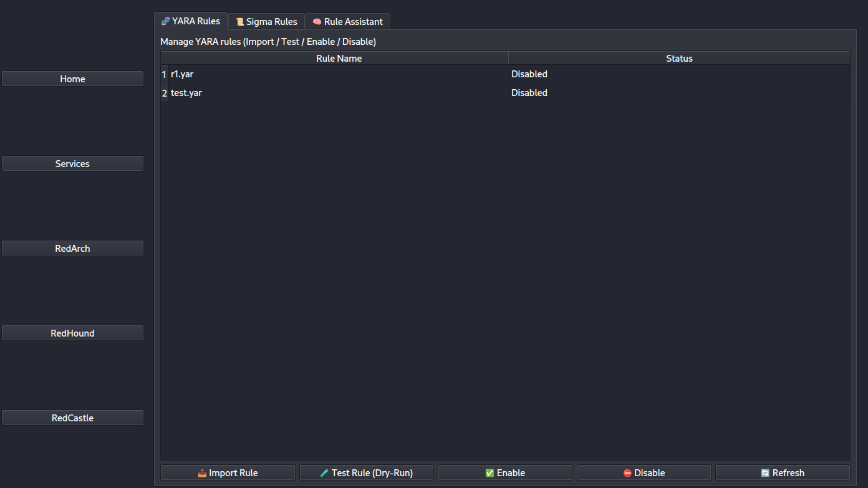Switch to the Sigma Rules tab
This screenshot has height=488, width=868.
coord(266,21)
